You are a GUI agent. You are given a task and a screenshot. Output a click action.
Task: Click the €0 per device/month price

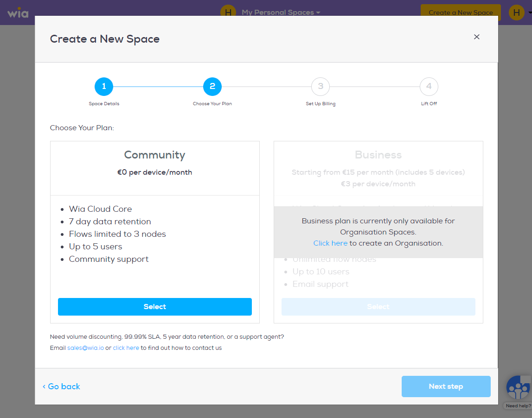(x=155, y=172)
